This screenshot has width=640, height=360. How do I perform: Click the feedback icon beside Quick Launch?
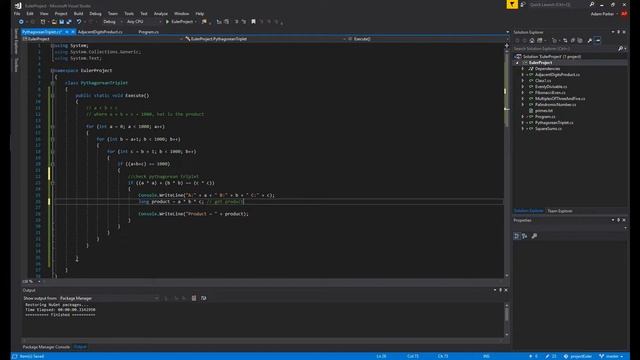tap(523, 4)
